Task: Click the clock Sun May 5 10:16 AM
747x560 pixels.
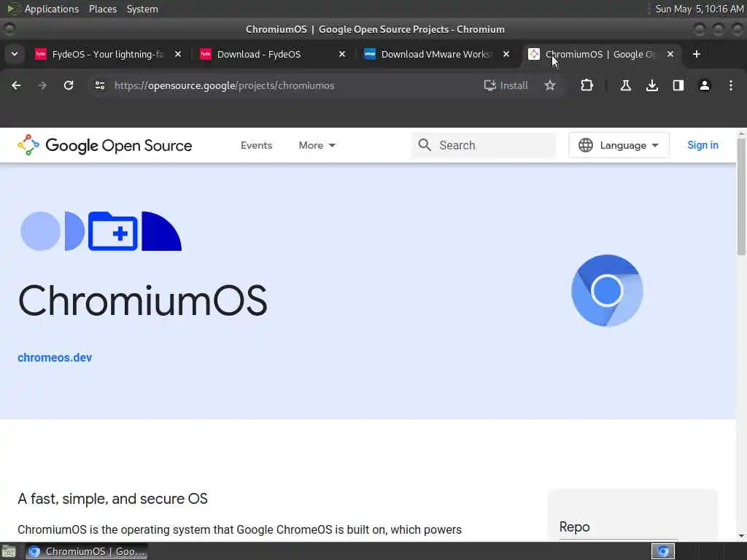Action: (699, 9)
